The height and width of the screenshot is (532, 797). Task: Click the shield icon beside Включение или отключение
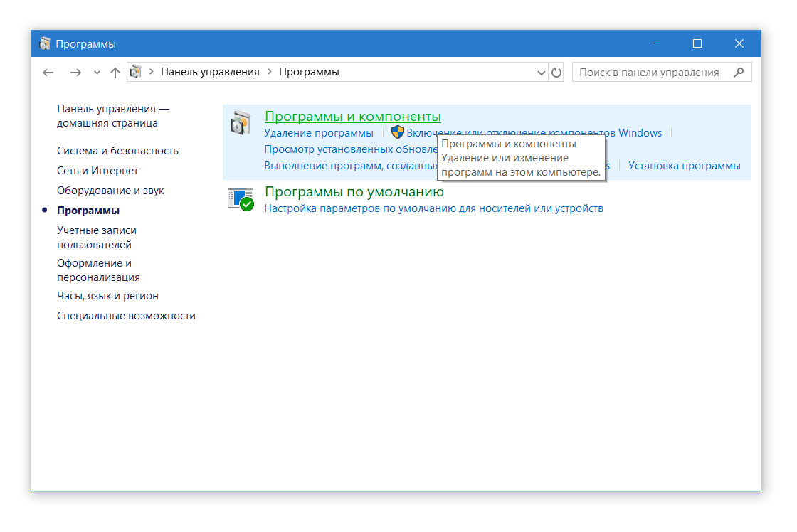click(398, 132)
